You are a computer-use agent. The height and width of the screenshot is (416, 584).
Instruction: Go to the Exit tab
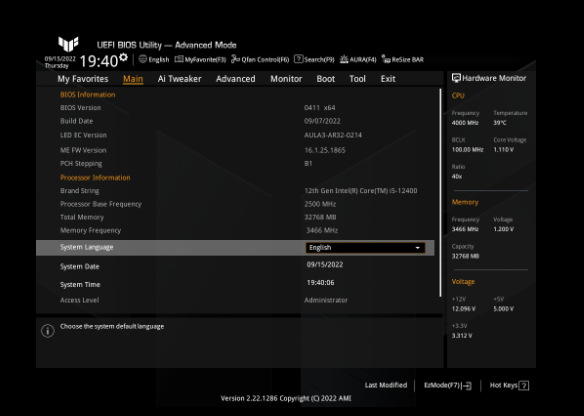click(x=388, y=79)
